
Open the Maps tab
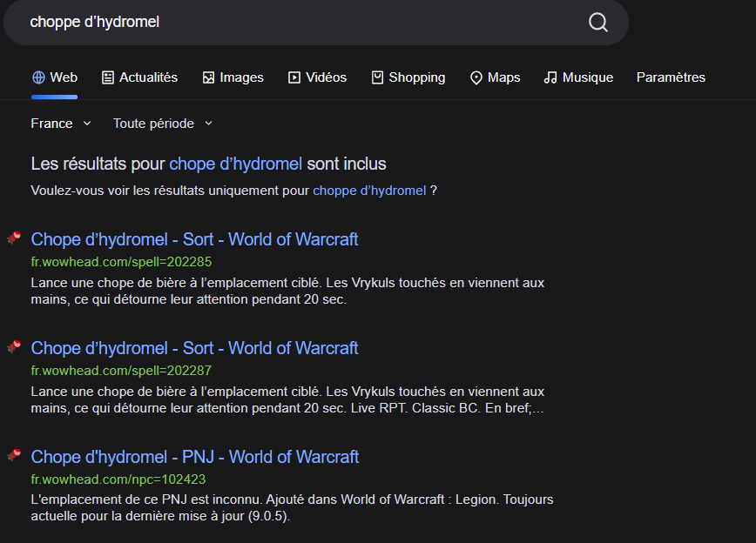(x=496, y=77)
